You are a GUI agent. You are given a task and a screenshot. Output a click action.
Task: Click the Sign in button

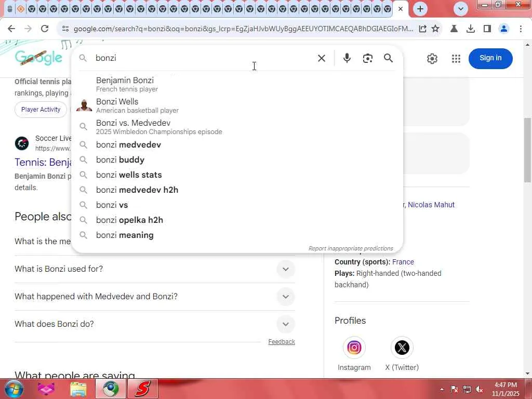click(x=490, y=58)
